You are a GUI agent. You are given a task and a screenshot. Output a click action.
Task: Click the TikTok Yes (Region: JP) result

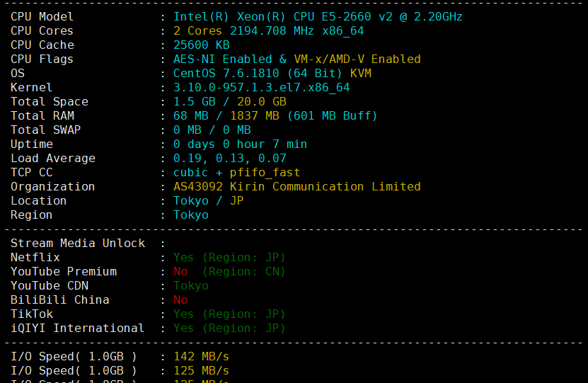pos(229,314)
